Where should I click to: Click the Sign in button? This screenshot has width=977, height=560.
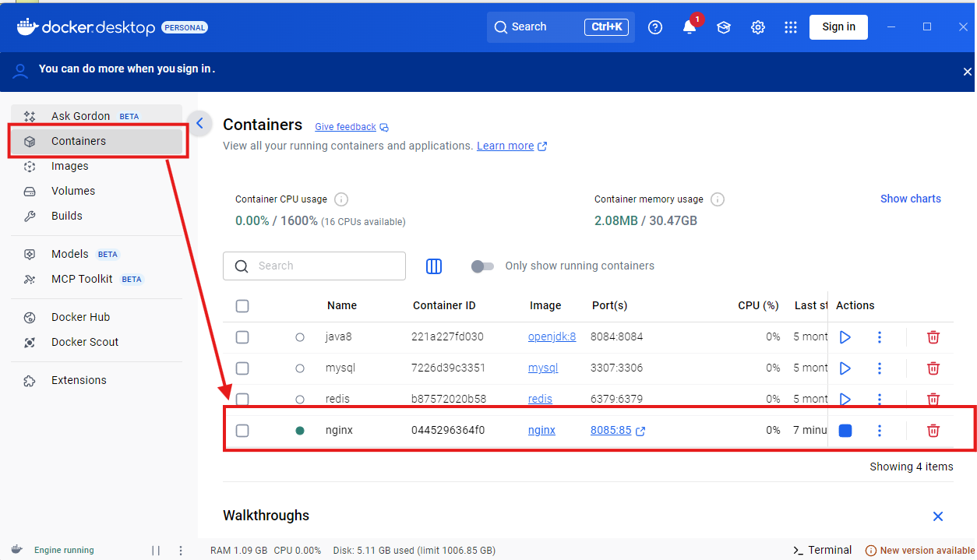tap(838, 27)
